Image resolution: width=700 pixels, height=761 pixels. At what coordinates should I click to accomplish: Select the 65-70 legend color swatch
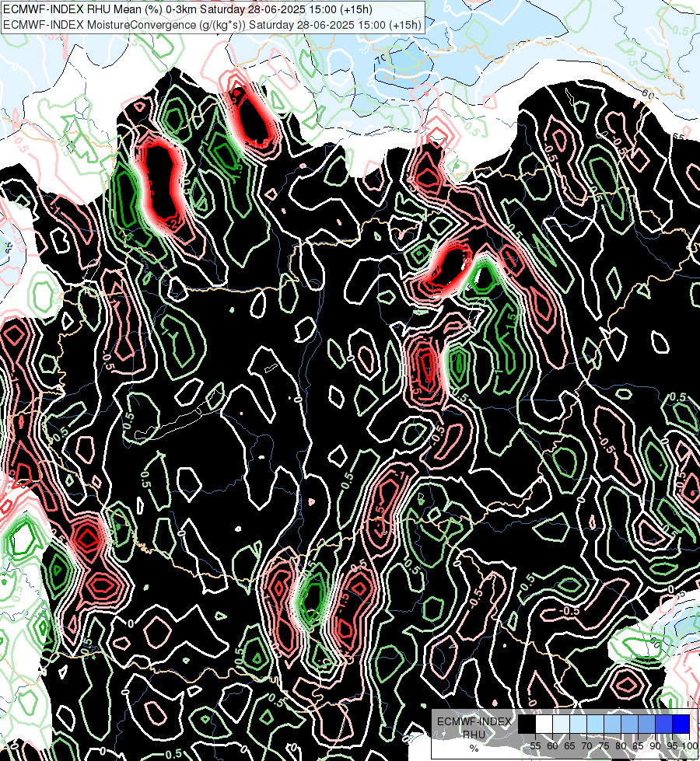point(578,724)
